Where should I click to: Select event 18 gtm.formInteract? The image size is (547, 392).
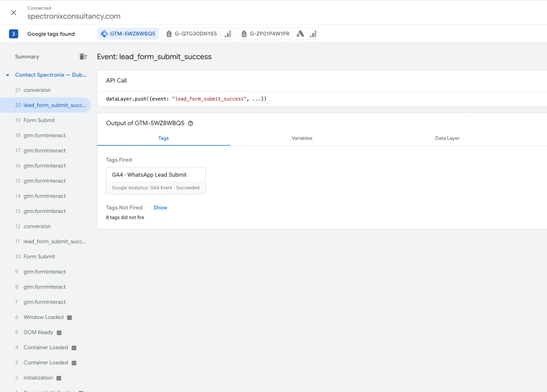[46, 135]
